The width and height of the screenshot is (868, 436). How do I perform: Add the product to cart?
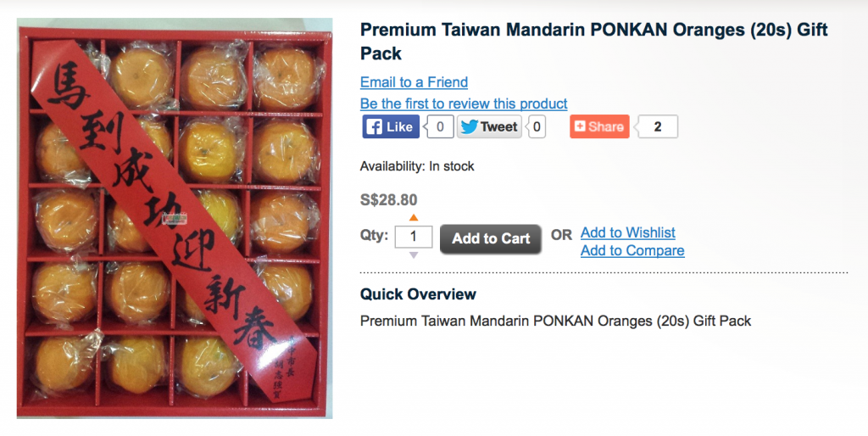coord(491,238)
